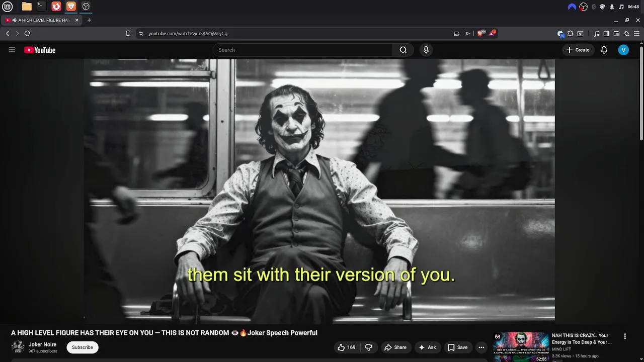The image size is (644, 362).
Task: Open the account avatar menu 'V'
Action: pos(623,50)
